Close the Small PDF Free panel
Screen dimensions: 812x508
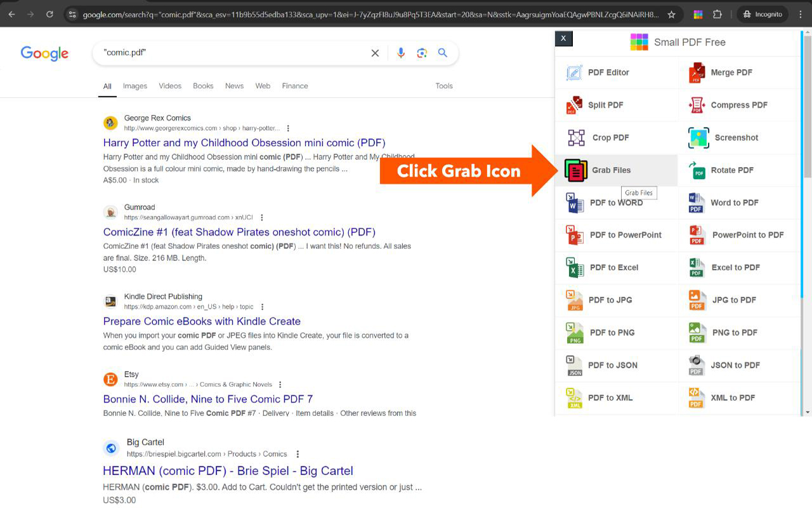(563, 38)
